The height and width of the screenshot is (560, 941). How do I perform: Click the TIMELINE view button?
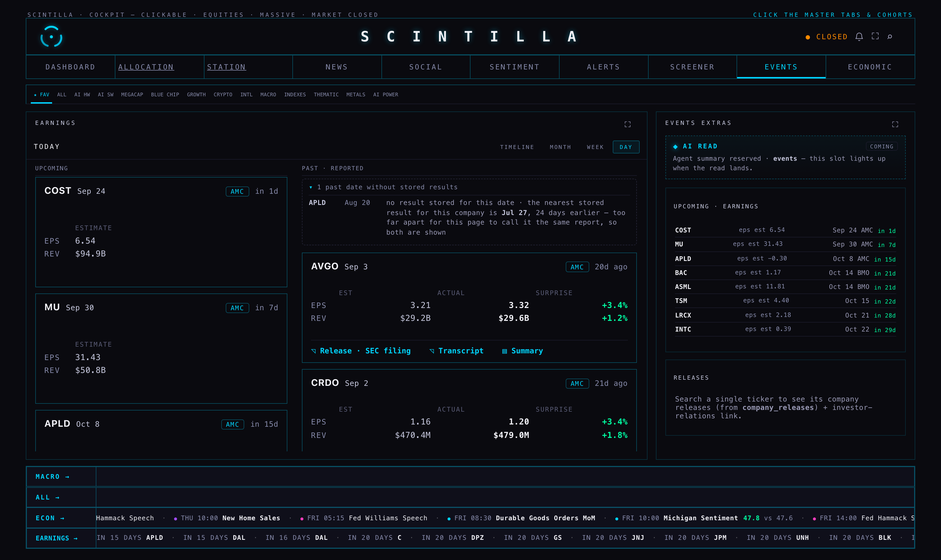517,147
